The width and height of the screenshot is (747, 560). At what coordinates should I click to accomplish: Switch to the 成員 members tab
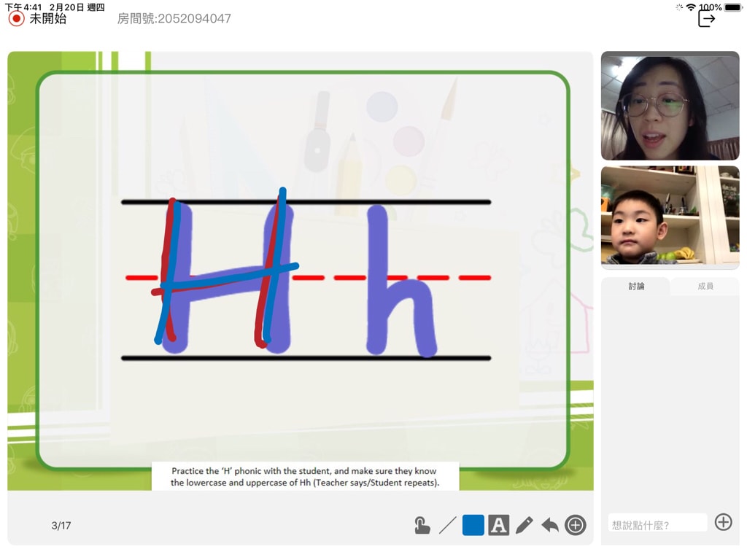pos(705,287)
